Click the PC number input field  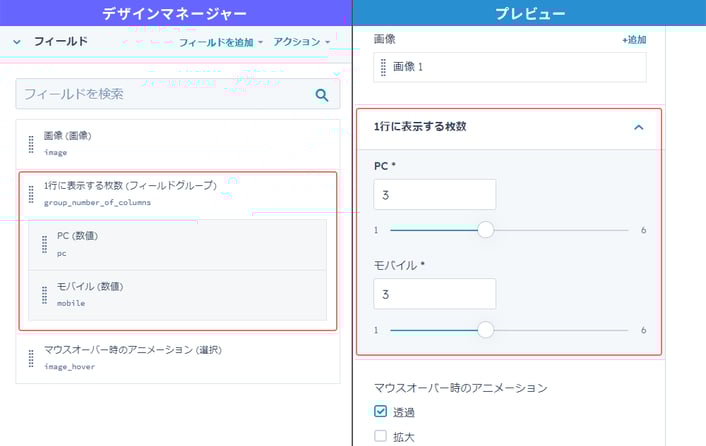[x=434, y=194]
